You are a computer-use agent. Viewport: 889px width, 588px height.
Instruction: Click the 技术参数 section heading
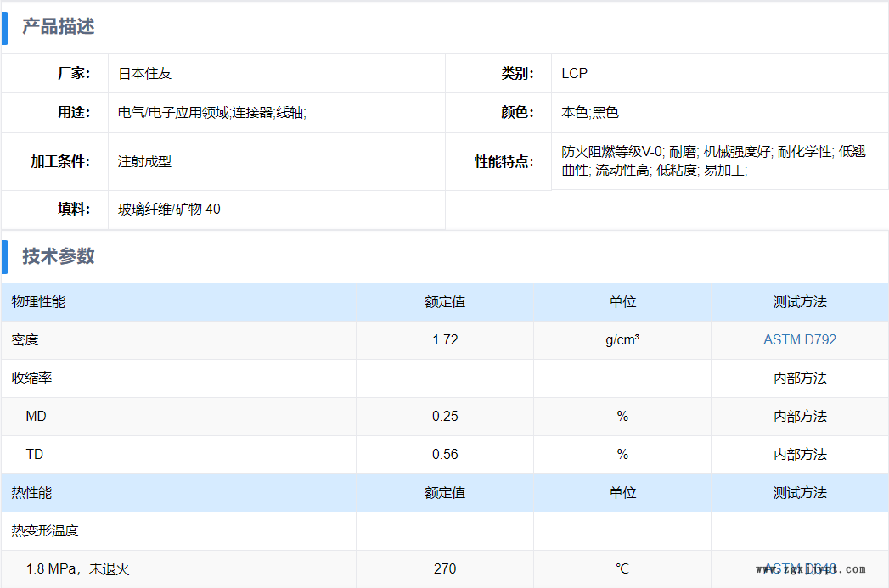point(58,256)
